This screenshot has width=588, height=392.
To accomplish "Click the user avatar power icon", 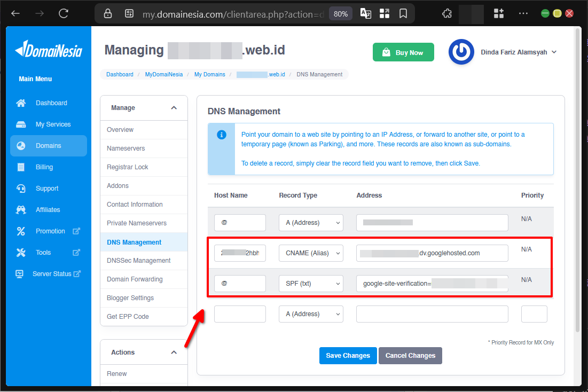I will coord(461,52).
